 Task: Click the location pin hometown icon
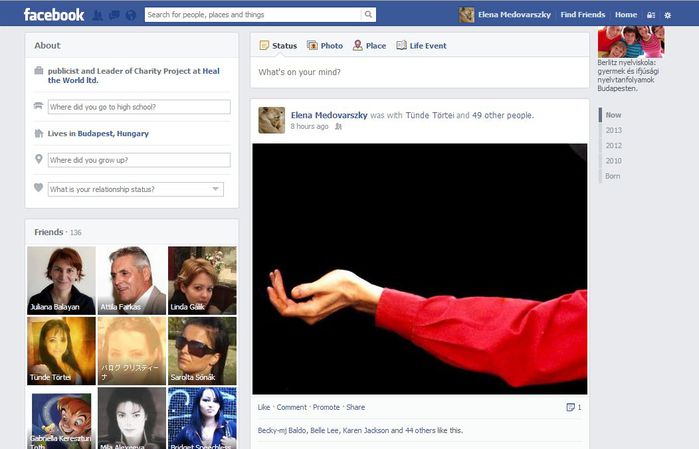coord(39,159)
